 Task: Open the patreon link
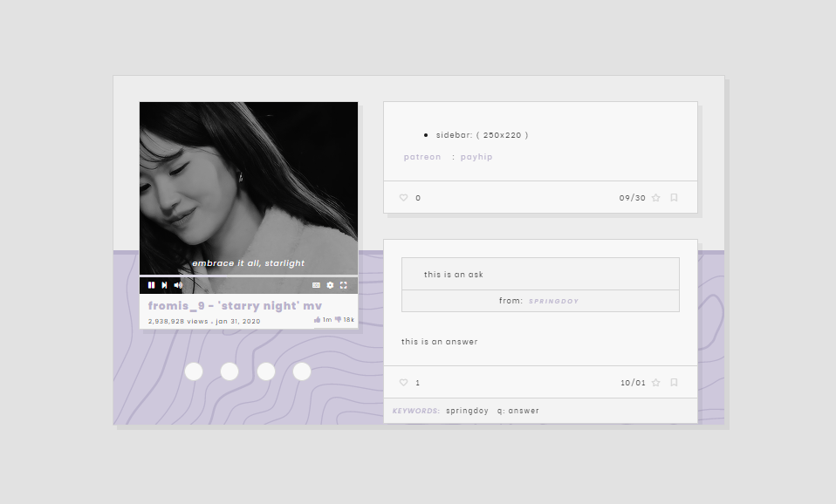click(x=422, y=157)
